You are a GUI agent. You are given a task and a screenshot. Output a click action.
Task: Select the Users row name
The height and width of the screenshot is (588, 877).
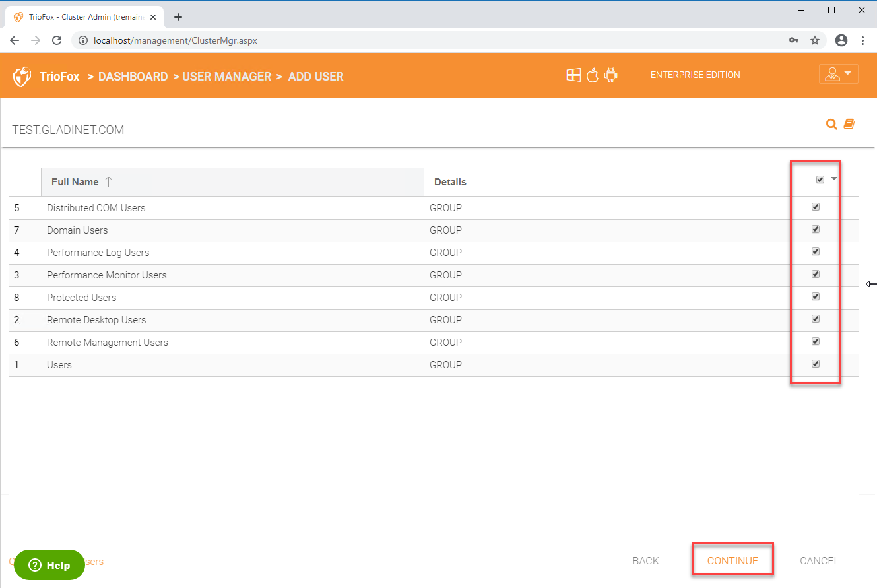(x=59, y=365)
